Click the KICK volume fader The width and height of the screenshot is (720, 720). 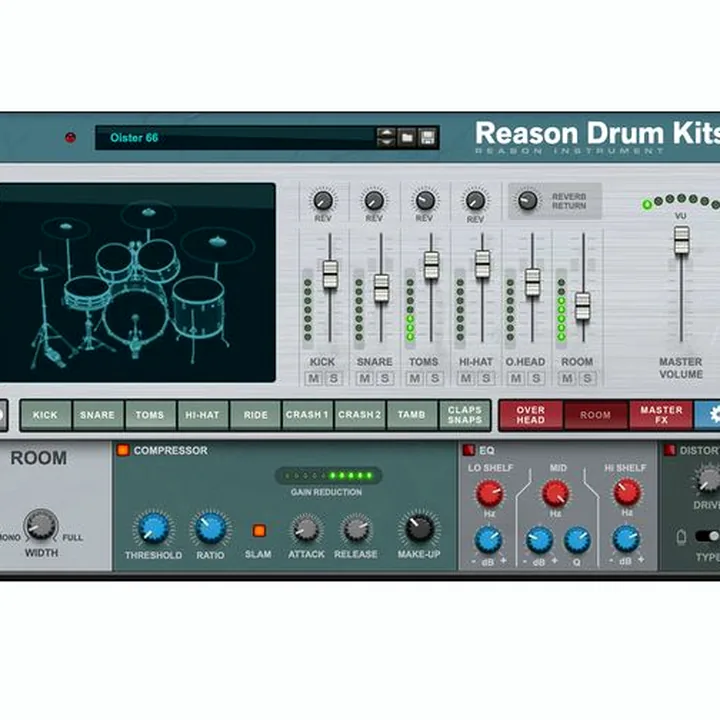(330, 275)
